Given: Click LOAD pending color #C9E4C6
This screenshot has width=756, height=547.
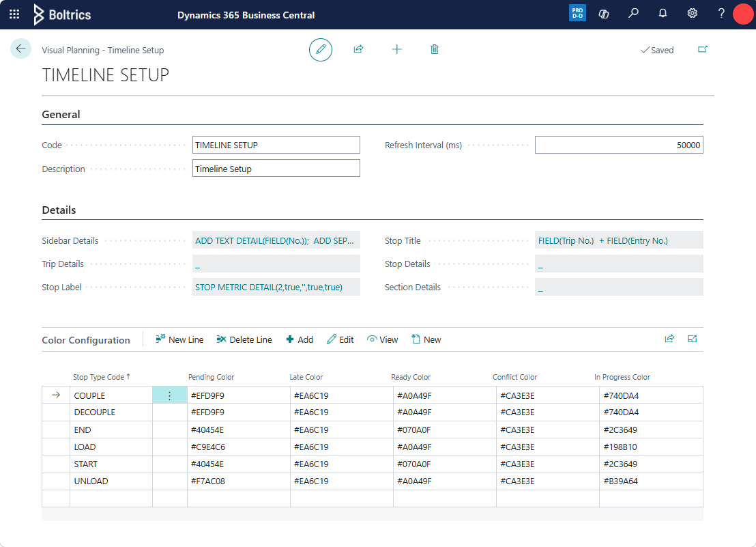Looking at the screenshot, I should coord(239,447).
